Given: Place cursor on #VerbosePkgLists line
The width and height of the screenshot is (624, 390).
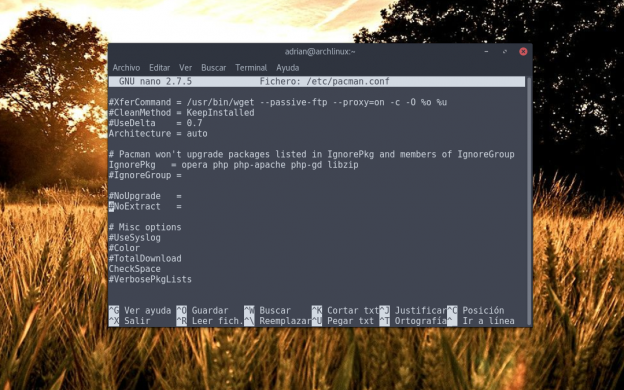Looking at the screenshot, I should coord(150,279).
